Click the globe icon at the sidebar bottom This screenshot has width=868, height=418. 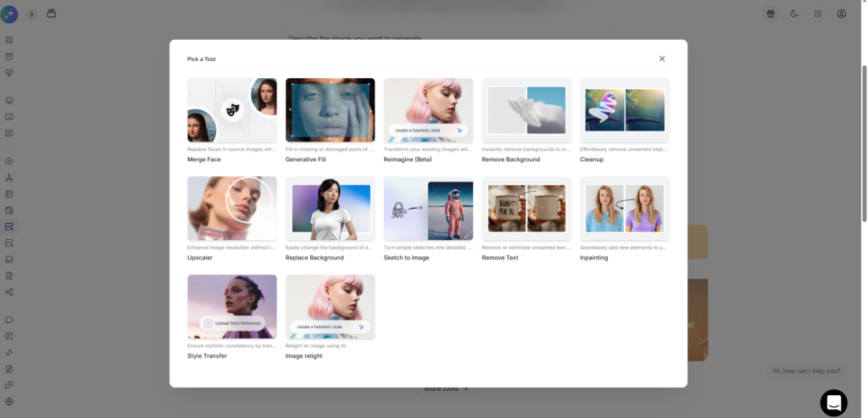9,401
